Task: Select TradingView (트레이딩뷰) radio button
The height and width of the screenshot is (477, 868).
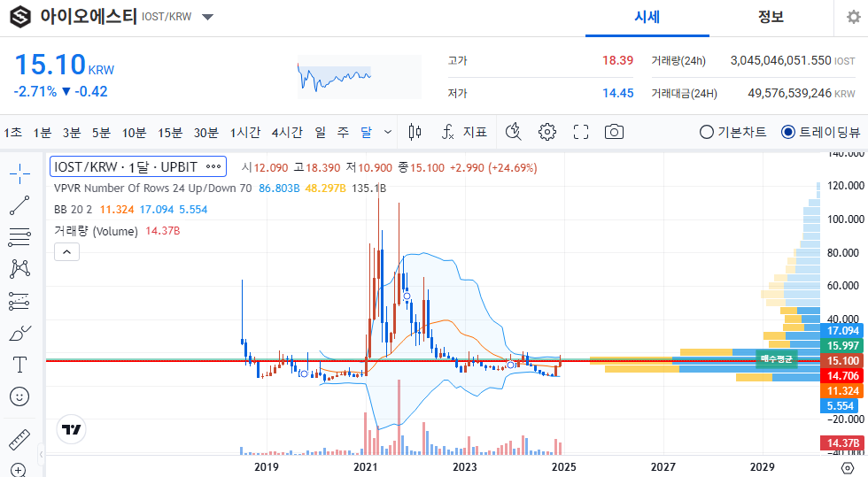Action: (787, 132)
